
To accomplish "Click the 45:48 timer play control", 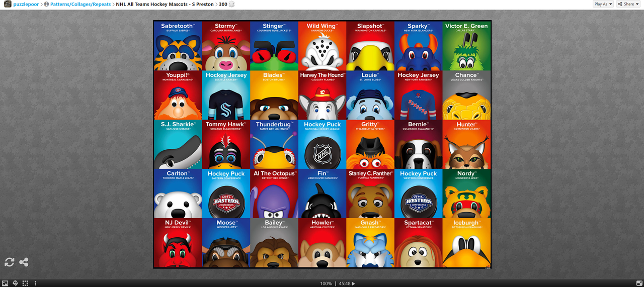I will tap(347, 283).
